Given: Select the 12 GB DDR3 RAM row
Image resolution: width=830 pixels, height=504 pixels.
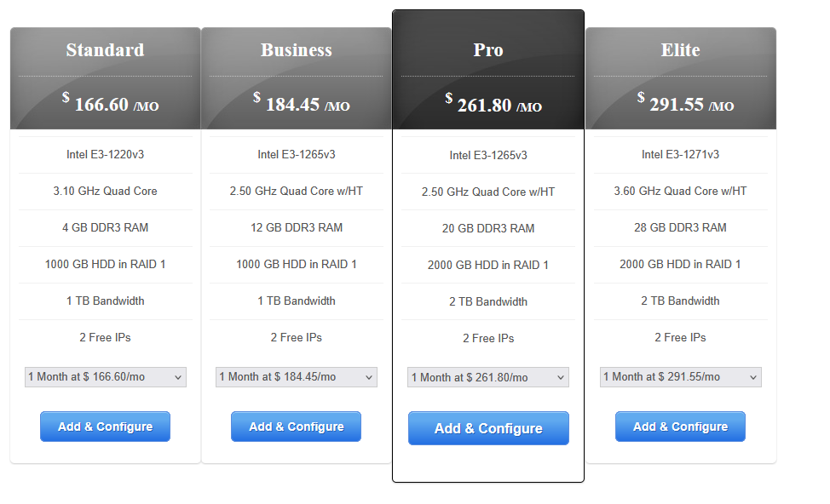Looking at the screenshot, I should tap(297, 227).
